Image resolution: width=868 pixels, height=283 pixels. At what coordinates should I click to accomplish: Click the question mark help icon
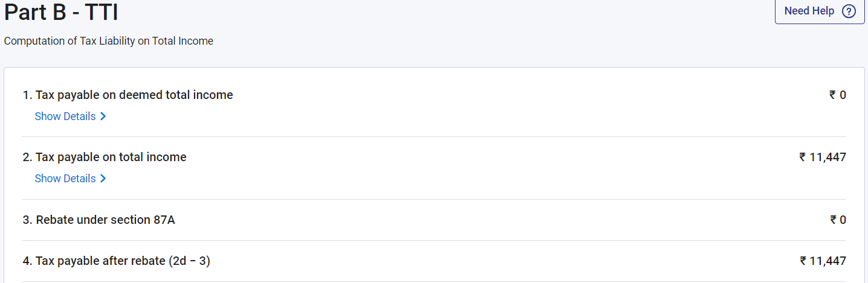click(849, 11)
